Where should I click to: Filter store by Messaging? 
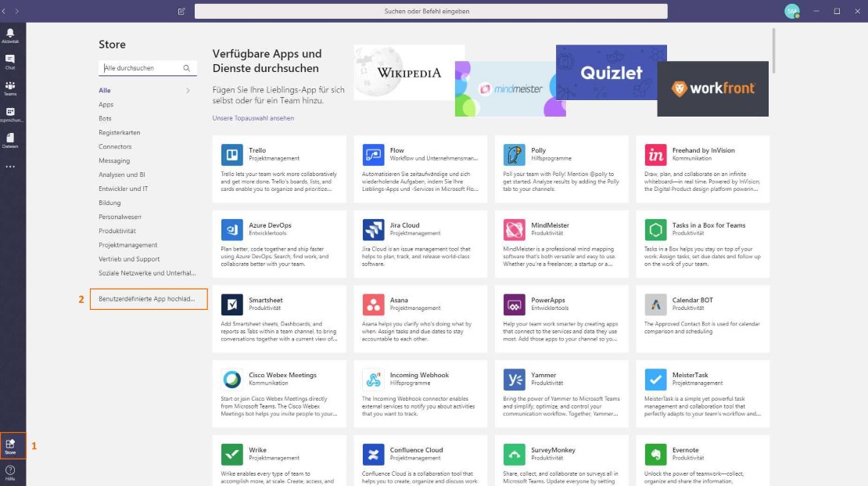click(114, 160)
